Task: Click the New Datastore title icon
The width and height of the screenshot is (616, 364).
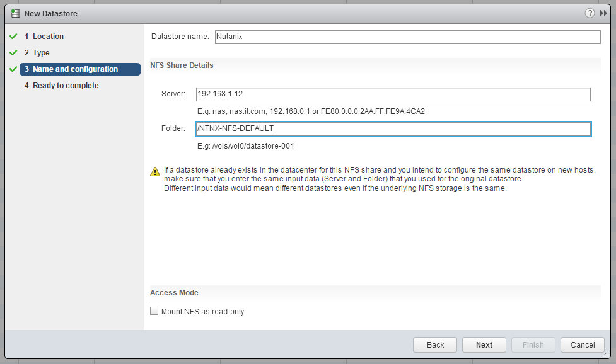Action: [15, 13]
